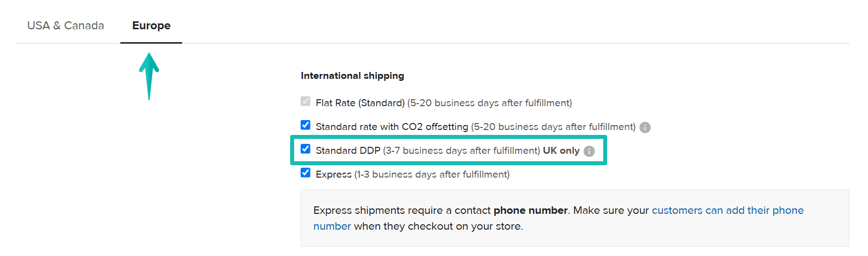Click the bold phone number text in notice
The width and height of the screenshot is (868, 256).
(530, 210)
